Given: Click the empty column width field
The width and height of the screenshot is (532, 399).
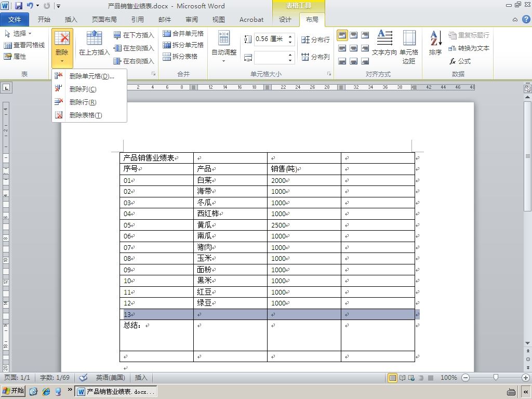Looking at the screenshot, I should pyautogui.click(x=270, y=57).
